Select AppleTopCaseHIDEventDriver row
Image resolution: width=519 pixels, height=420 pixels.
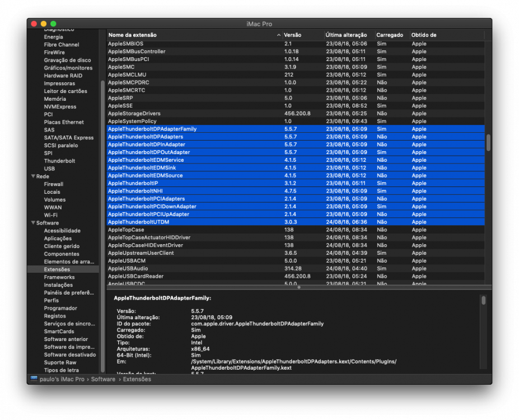(x=296, y=245)
